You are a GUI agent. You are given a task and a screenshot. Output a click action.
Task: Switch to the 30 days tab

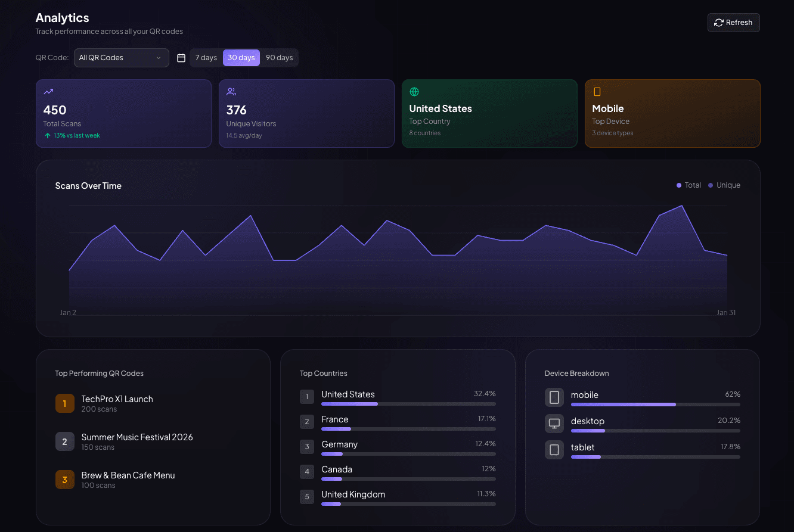click(x=241, y=57)
